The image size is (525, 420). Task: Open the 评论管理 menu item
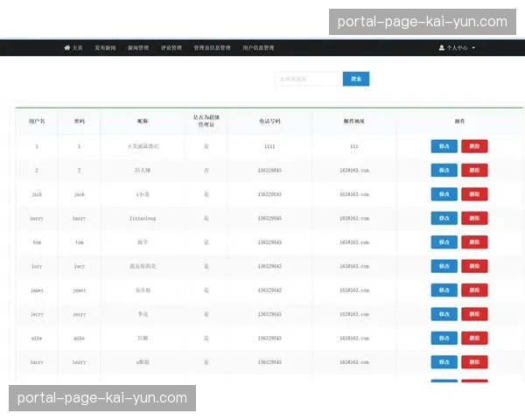point(171,48)
